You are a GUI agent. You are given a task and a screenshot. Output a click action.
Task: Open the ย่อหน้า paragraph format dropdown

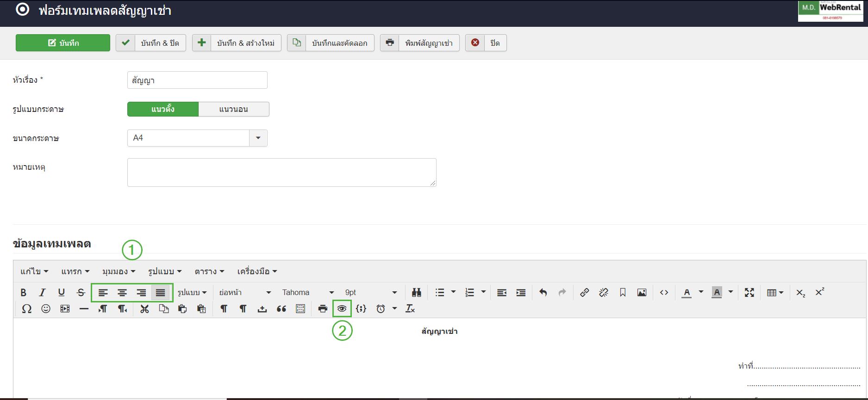[245, 292]
